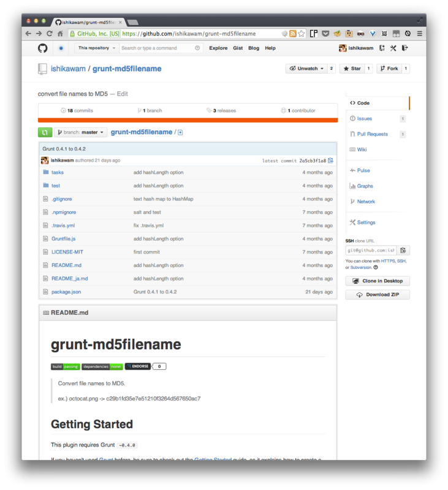Click the GitHub Octocat logo
This screenshot has width=448, height=490.
point(43,48)
